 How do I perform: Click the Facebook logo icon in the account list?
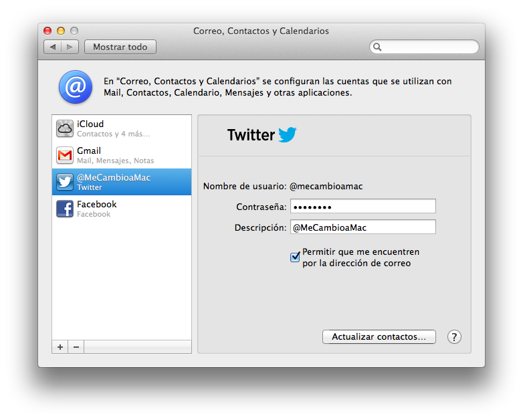point(65,209)
